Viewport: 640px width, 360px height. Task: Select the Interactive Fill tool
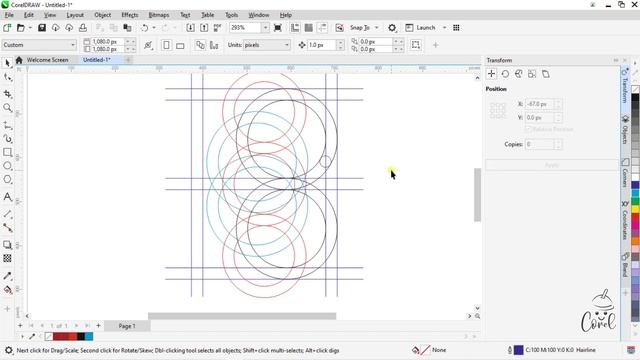coord(7,290)
